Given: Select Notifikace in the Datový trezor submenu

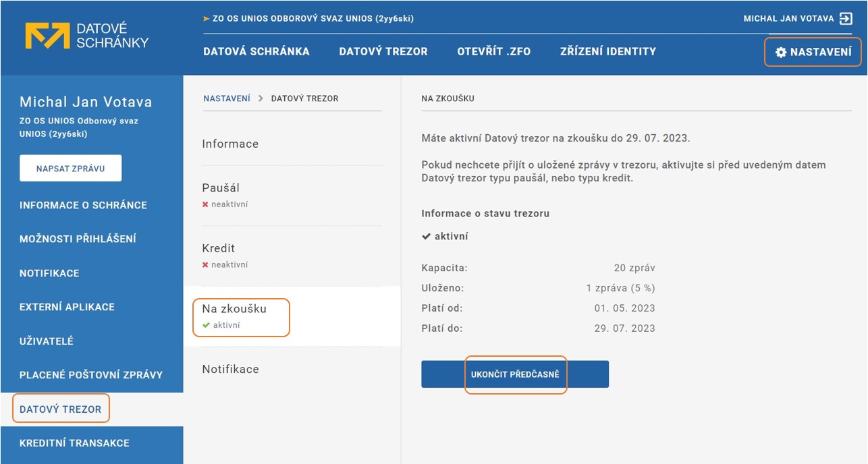Looking at the screenshot, I should point(230,369).
